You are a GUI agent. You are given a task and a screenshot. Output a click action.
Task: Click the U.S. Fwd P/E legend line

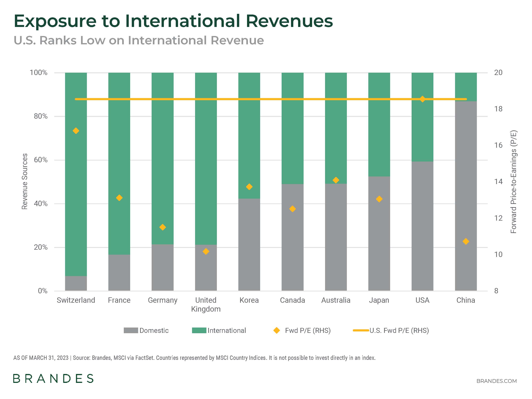361,330
